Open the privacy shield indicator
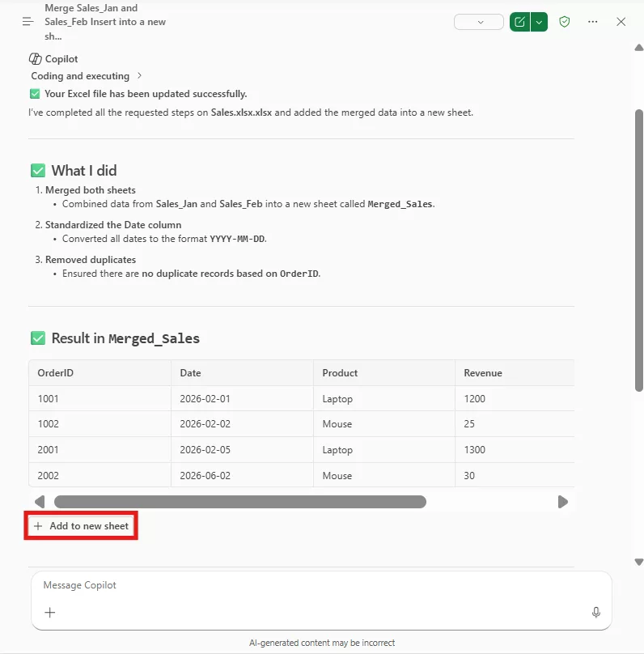Image resolution: width=644 pixels, height=654 pixels. [564, 22]
